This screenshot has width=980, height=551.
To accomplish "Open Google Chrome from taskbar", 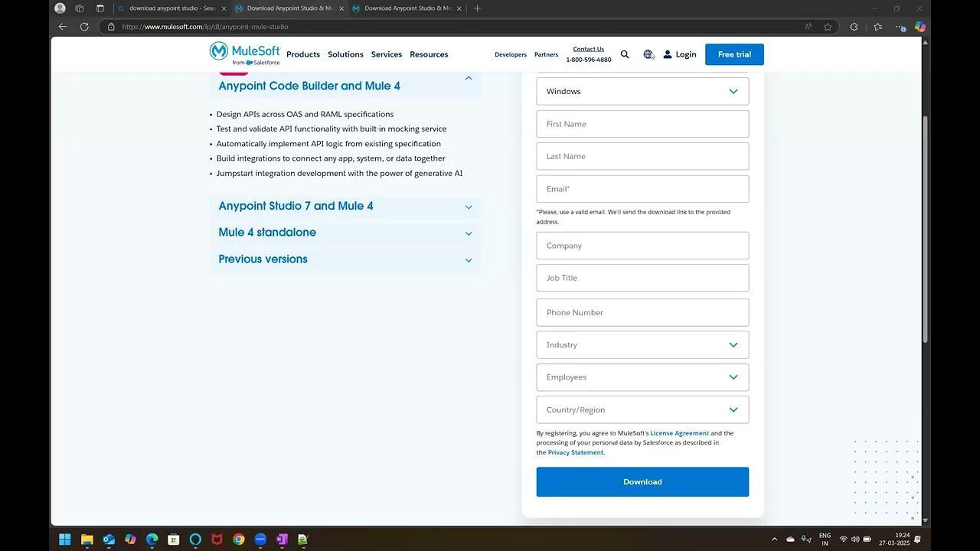I will tap(239, 540).
